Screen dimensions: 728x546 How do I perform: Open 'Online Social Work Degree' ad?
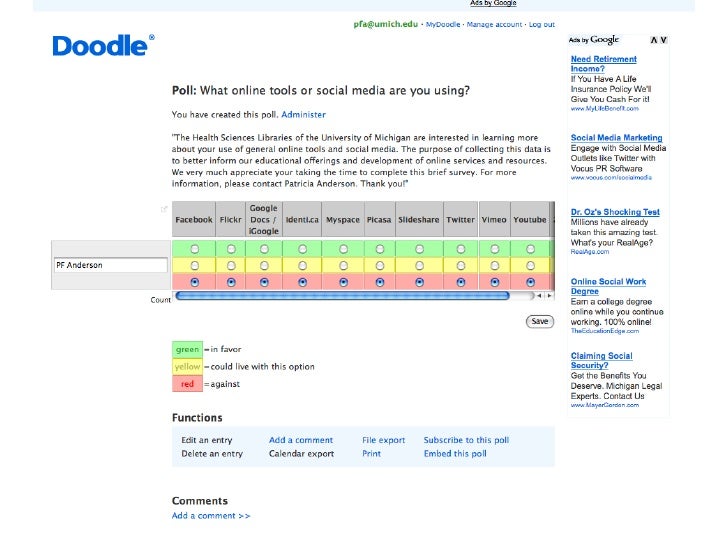point(608,286)
